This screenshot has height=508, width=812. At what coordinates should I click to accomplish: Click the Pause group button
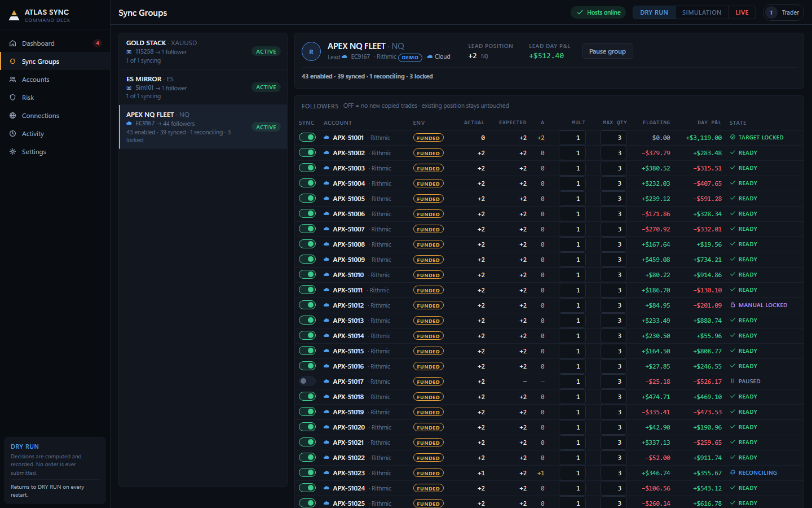click(607, 51)
